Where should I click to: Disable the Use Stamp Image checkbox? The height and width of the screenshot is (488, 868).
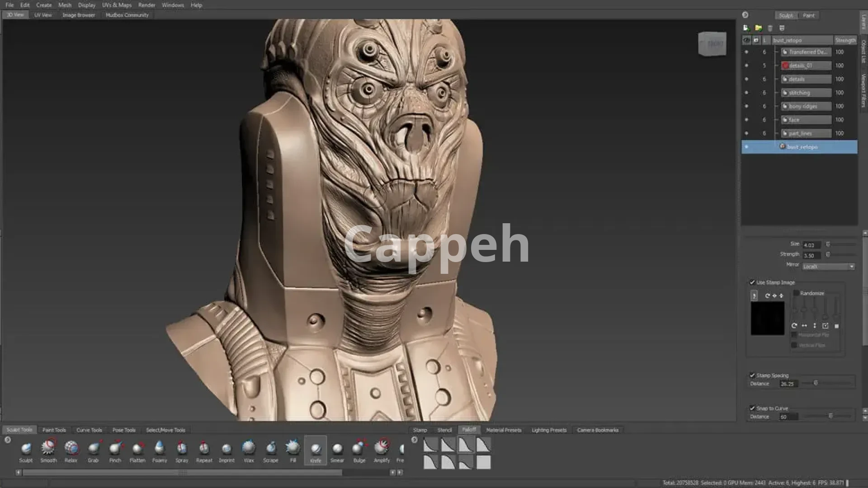click(752, 282)
